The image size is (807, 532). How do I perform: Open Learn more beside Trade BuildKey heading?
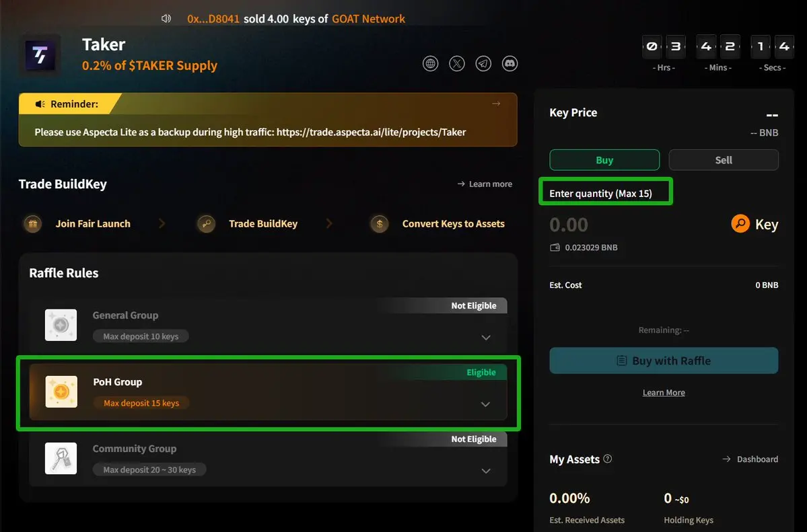point(485,184)
